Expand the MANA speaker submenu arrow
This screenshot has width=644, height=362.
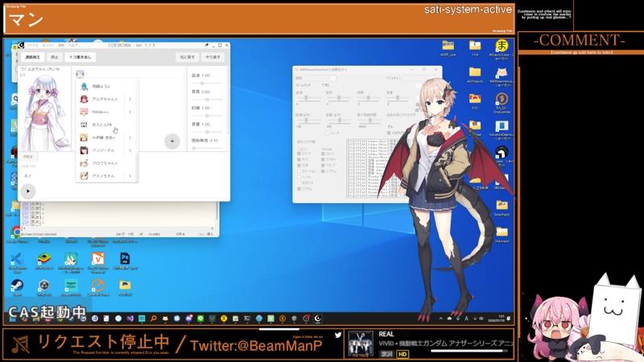coord(130,112)
